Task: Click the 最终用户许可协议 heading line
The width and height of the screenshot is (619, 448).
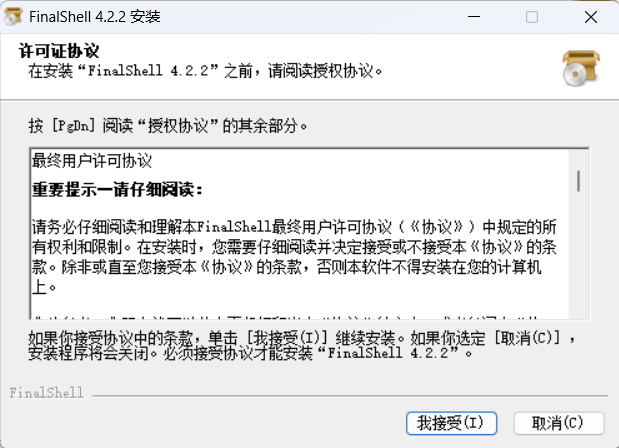Action: click(x=92, y=161)
